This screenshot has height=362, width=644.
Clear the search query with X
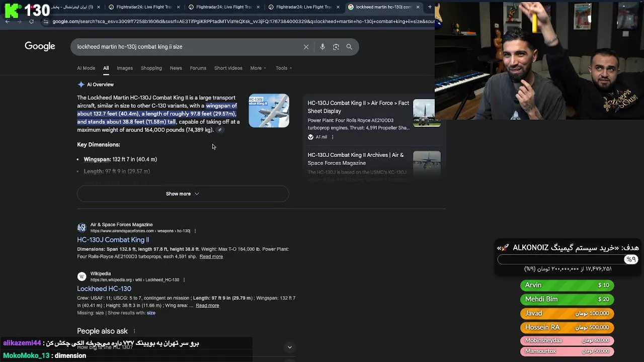pos(306,47)
